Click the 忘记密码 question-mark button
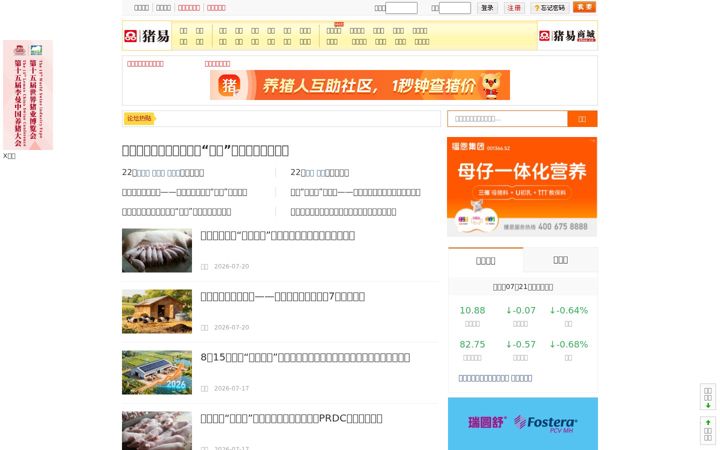Screen dimensions: 720x450 549,8
